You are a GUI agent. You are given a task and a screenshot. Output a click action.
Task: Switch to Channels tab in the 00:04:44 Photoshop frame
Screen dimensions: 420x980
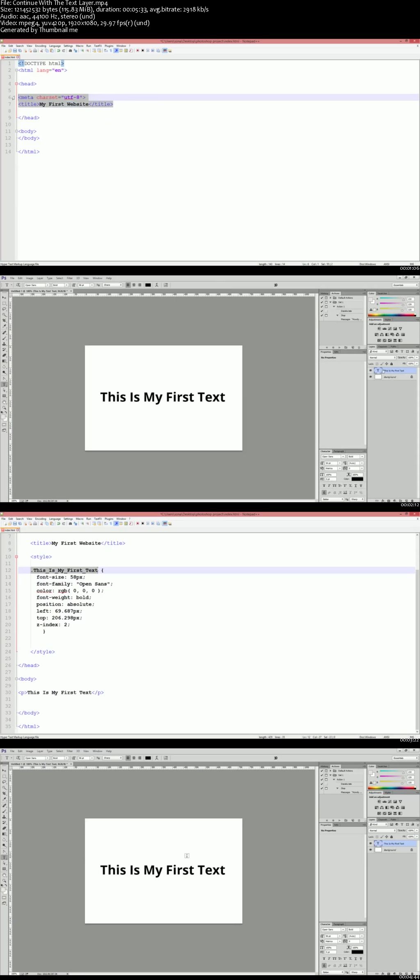point(383,819)
